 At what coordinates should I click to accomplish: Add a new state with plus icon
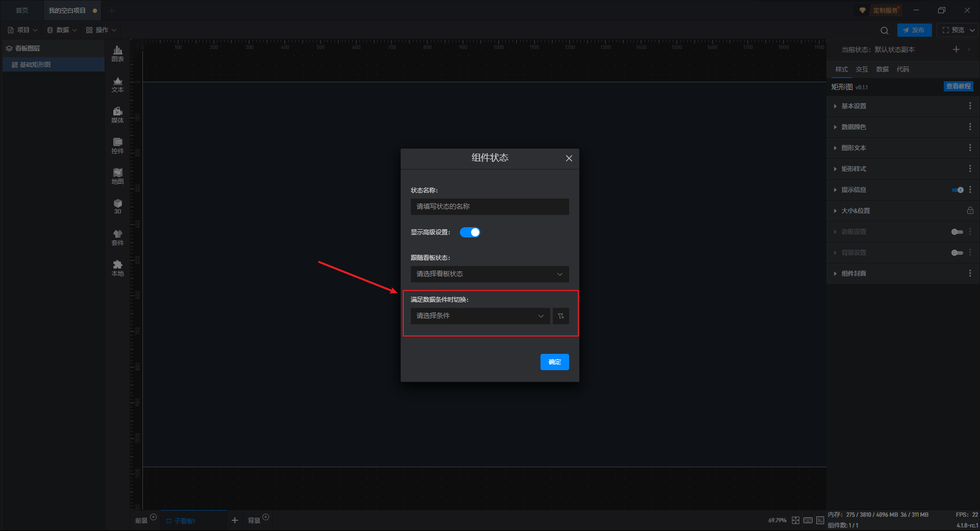point(956,50)
